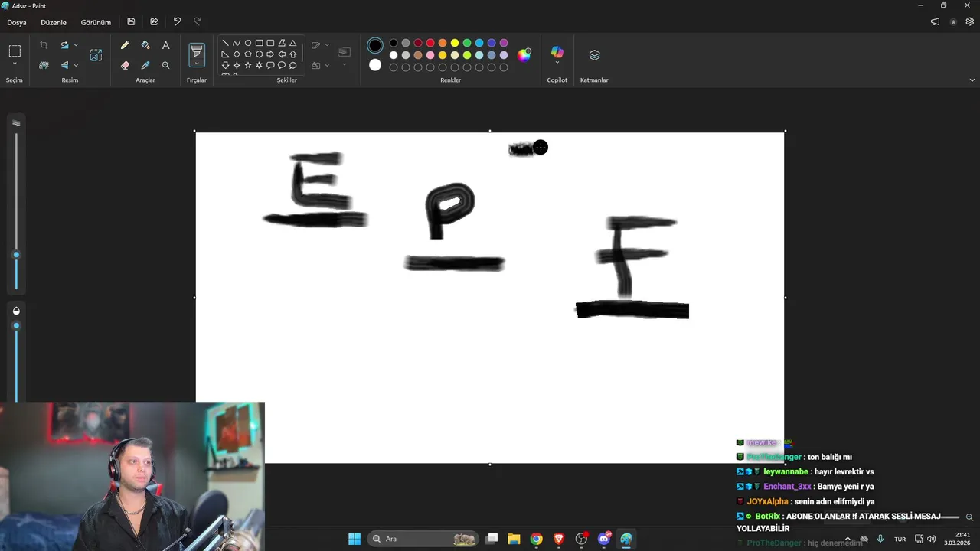Open the volume control in the tray
This screenshot has width=980, height=551.
(932, 539)
